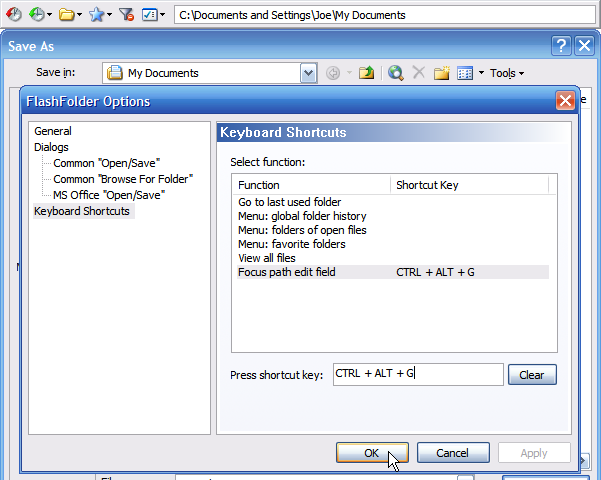The height and width of the screenshot is (480, 601).
Task: Open the FlashFolder options checklist icon menu
Action: tap(152, 14)
